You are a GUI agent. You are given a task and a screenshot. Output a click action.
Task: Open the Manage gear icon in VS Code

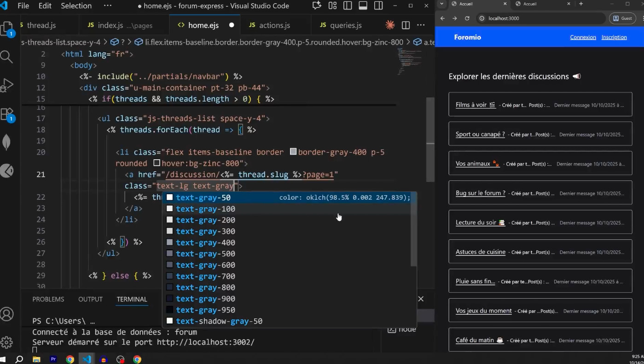(x=6, y=342)
